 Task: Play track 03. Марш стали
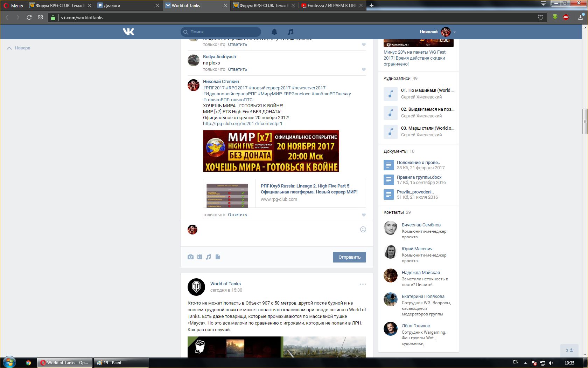click(391, 132)
